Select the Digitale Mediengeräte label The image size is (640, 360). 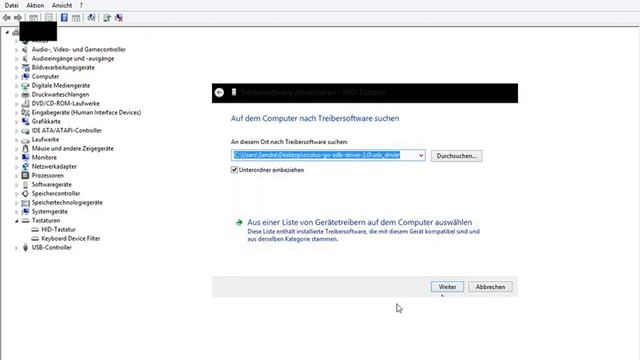tap(61, 85)
